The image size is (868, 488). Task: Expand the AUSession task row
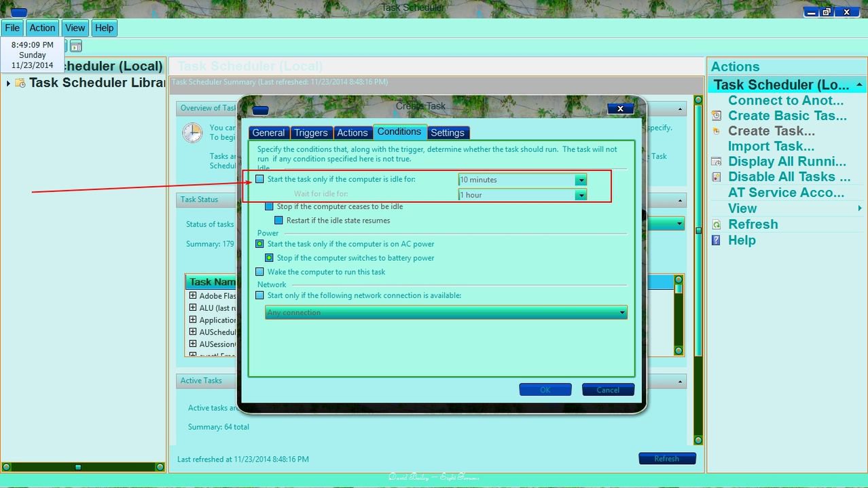pos(193,344)
